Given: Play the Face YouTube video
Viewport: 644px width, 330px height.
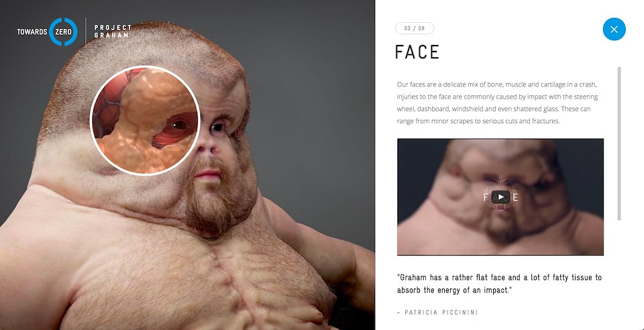Looking at the screenshot, I should pos(500,197).
